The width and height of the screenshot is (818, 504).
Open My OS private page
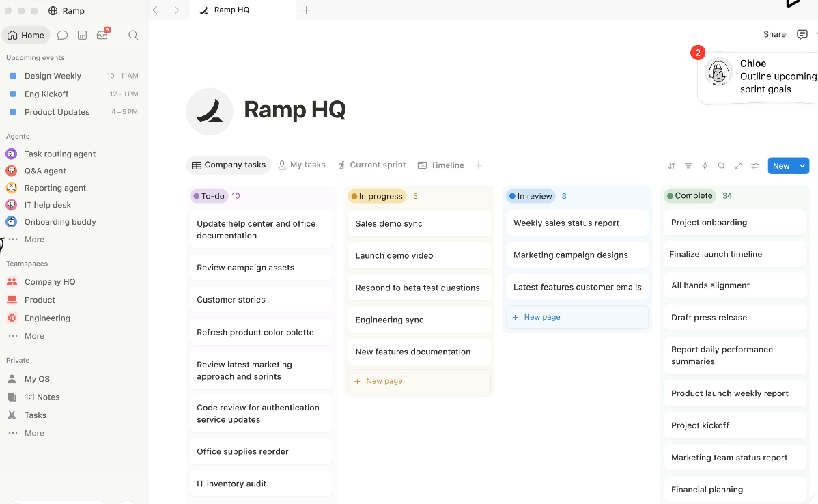click(x=37, y=379)
